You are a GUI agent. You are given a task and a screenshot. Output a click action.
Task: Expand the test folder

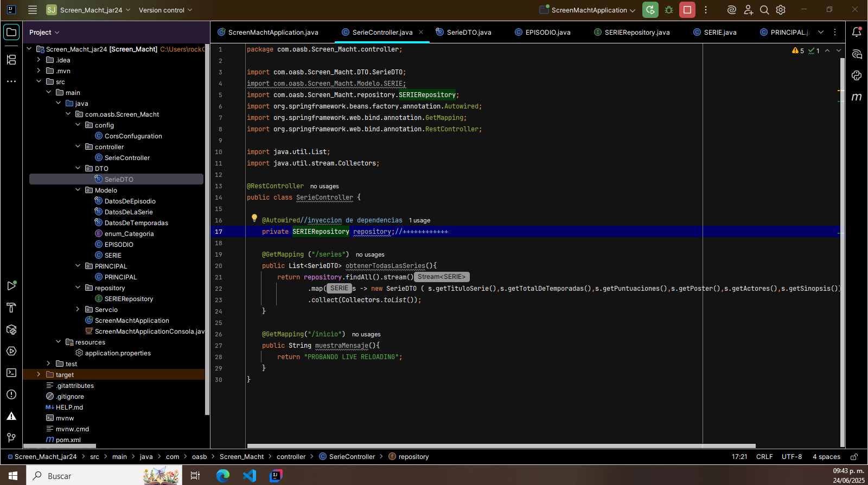coord(48,363)
